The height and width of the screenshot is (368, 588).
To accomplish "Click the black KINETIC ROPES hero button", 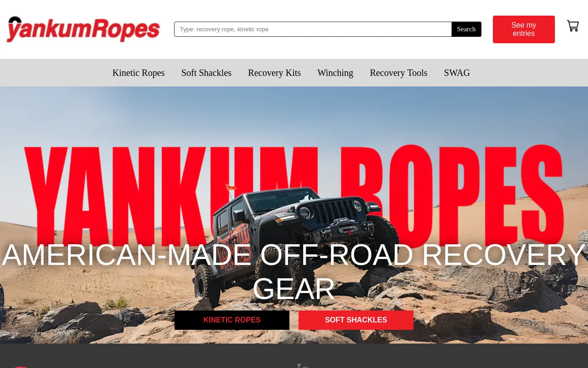I will pyautogui.click(x=232, y=320).
